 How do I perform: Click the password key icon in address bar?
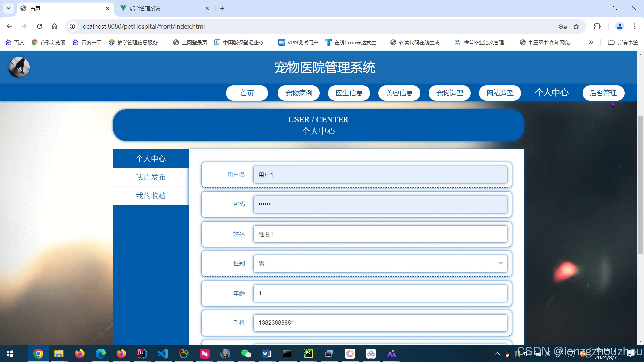pyautogui.click(x=562, y=26)
